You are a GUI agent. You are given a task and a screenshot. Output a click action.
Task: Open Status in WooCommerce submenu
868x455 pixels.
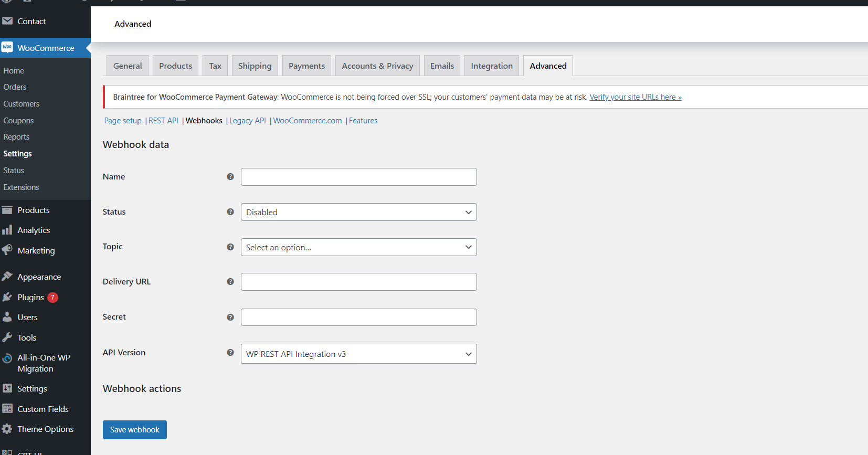(x=14, y=171)
